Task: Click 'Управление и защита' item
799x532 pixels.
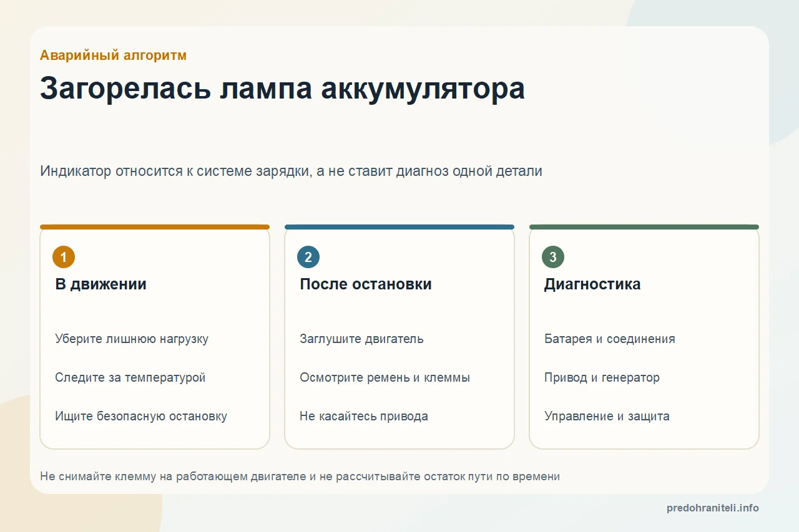Action: (607, 417)
